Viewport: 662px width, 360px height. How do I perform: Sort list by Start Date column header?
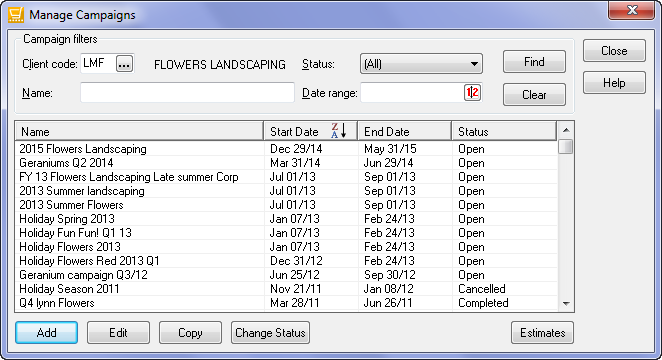(311, 131)
